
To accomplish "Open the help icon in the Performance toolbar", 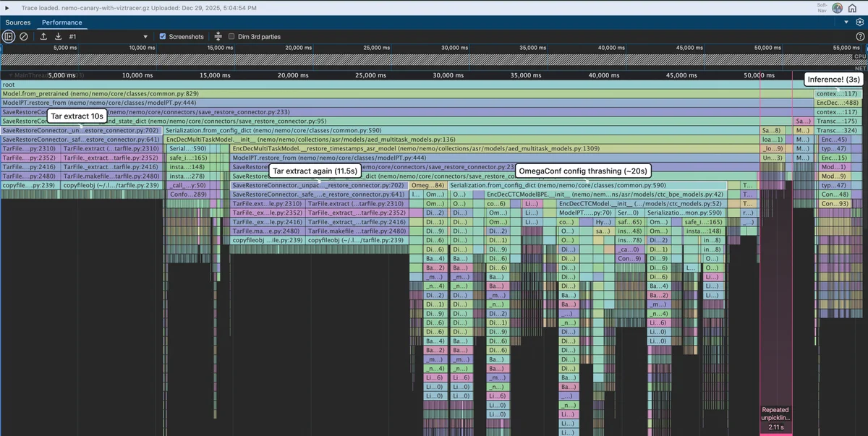I will (x=860, y=36).
